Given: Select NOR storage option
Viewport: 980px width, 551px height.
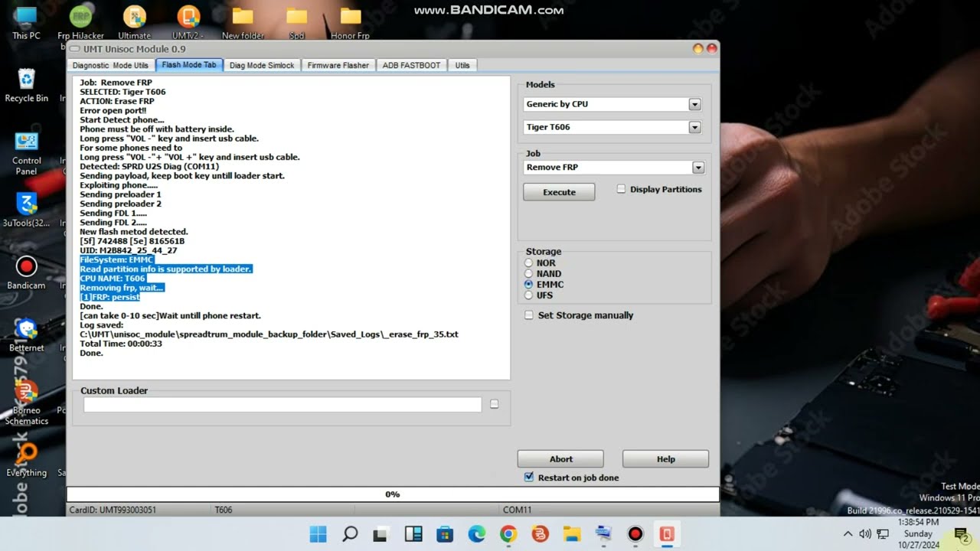Looking at the screenshot, I should pyautogui.click(x=528, y=262).
